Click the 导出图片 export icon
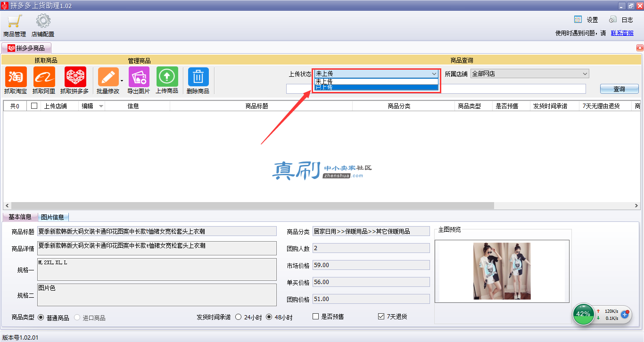This screenshot has height=342, width=644. pyautogui.click(x=139, y=77)
